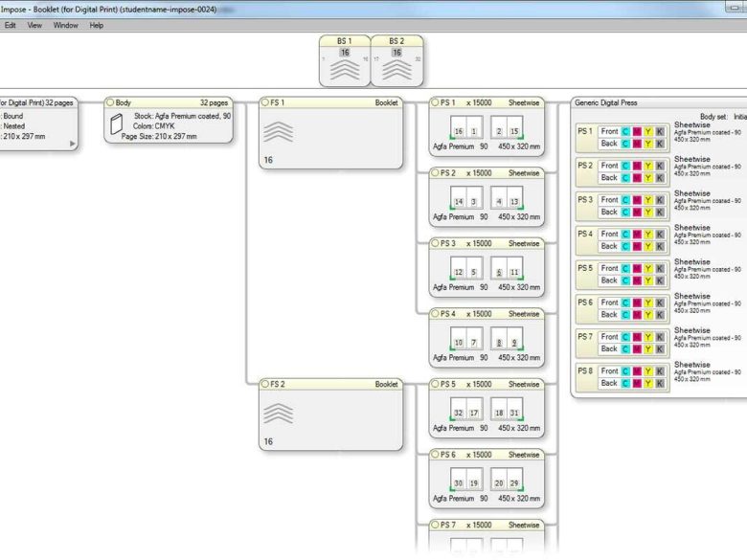The image size is (747, 560).
Task: Expand the job panel disclosure arrow
Action: 72,144
